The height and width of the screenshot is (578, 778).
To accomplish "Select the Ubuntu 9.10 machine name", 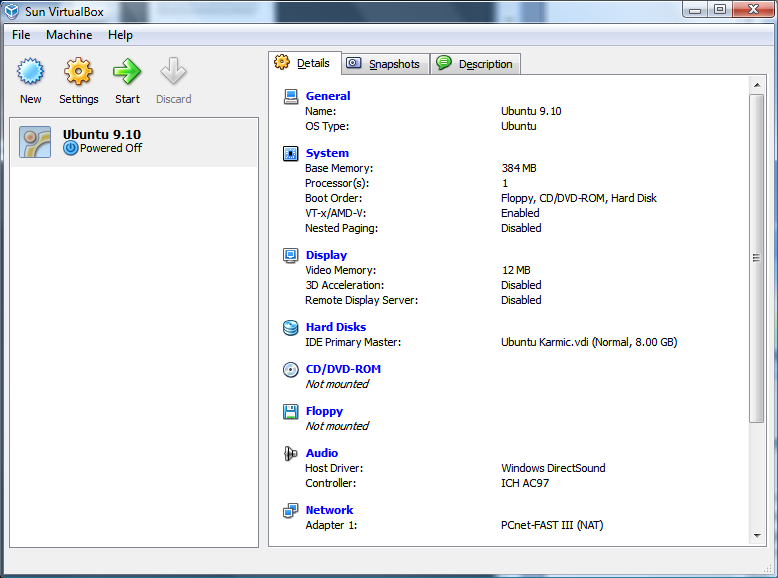I will [x=102, y=134].
